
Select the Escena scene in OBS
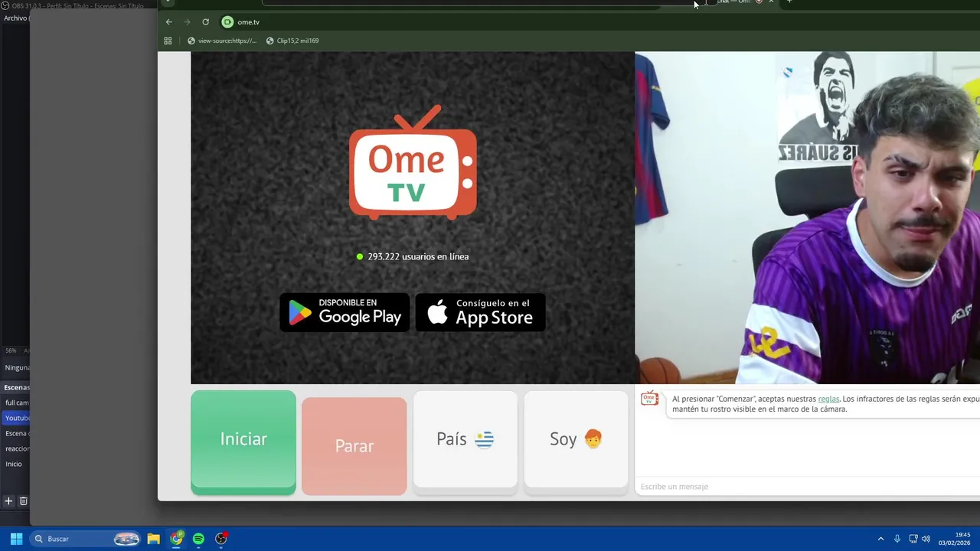[16, 433]
